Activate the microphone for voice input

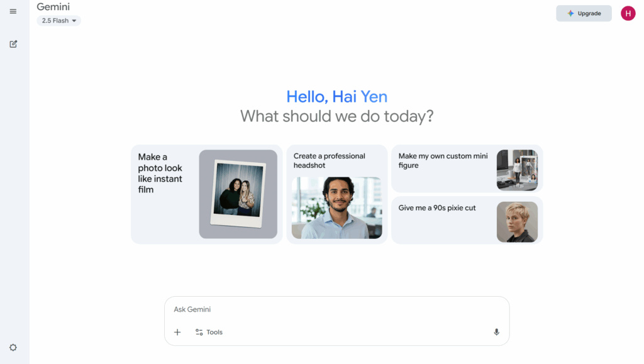coord(496,332)
